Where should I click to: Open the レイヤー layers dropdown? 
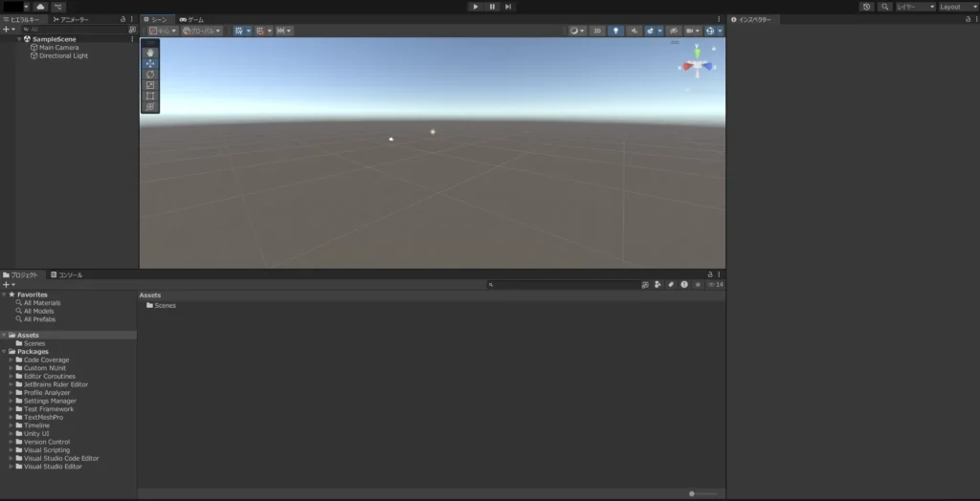(x=916, y=7)
